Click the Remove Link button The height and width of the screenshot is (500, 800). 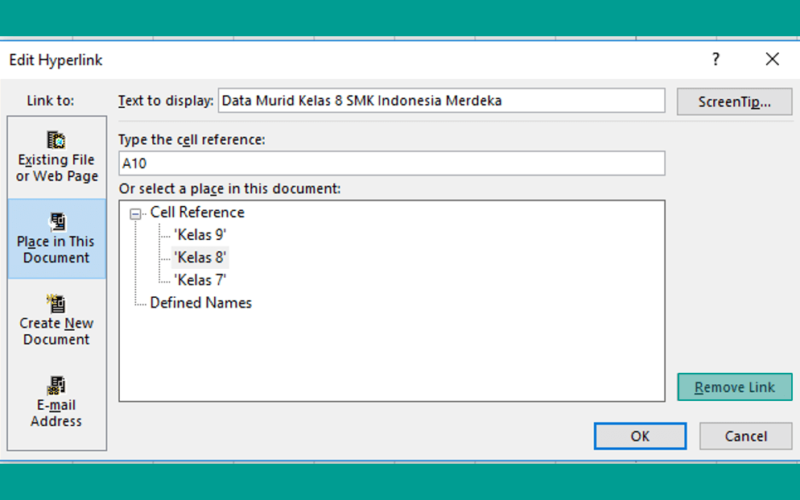[x=735, y=387]
